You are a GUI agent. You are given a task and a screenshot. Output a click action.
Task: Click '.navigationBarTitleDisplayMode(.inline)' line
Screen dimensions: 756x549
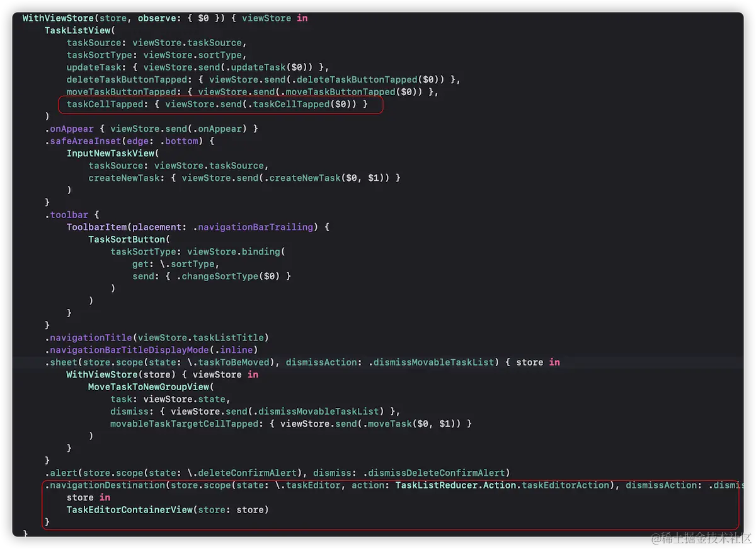click(151, 350)
